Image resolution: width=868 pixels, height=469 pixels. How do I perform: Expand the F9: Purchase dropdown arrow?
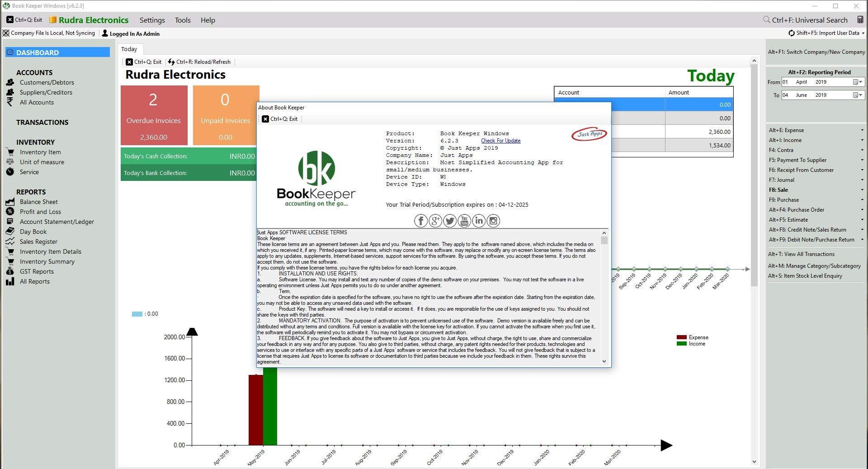pos(862,200)
